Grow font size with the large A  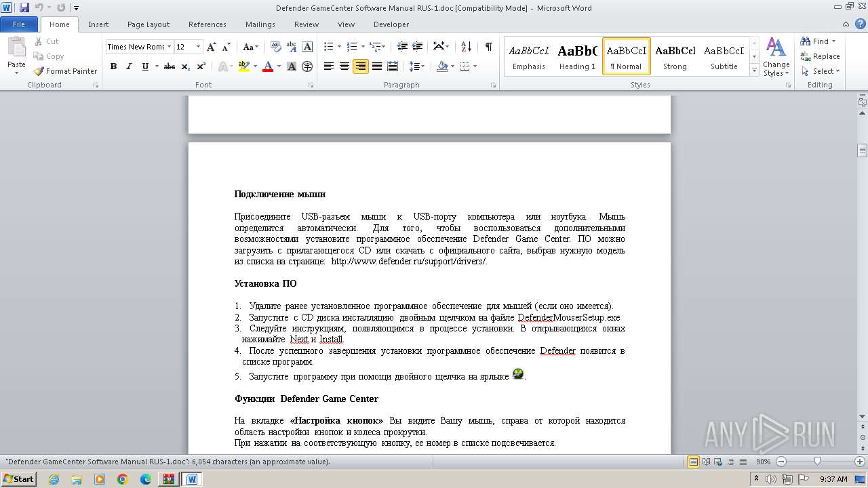[212, 47]
